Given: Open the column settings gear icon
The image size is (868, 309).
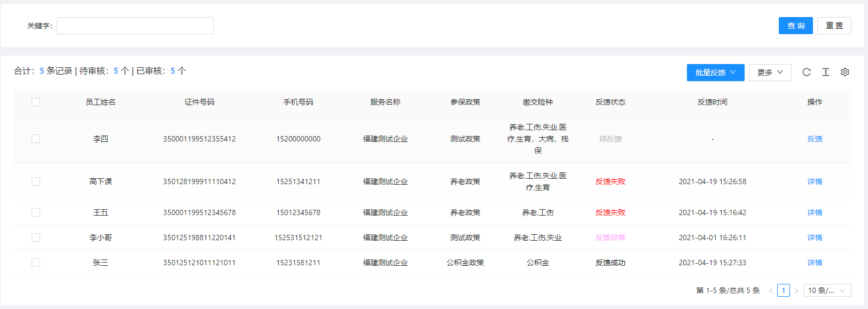Looking at the screenshot, I should pyautogui.click(x=845, y=72).
